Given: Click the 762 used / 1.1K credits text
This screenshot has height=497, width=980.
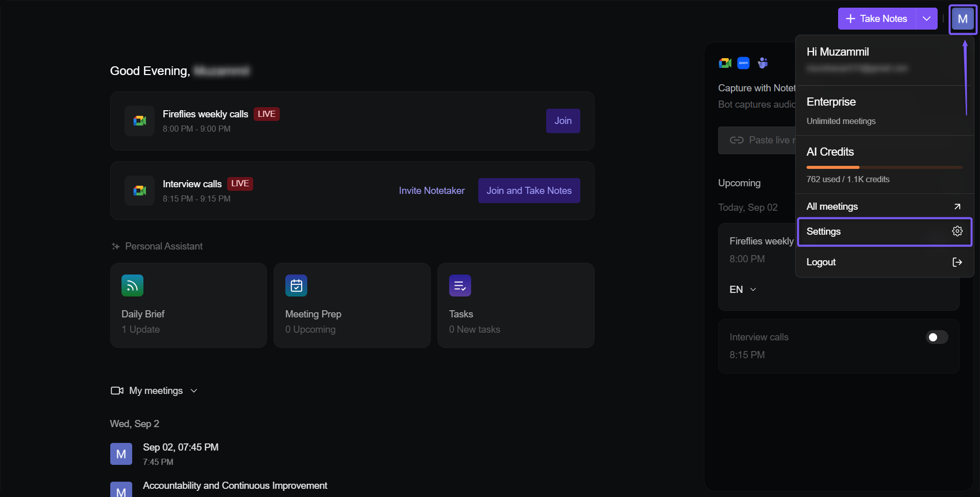Looking at the screenshot, I should point(848,180).
